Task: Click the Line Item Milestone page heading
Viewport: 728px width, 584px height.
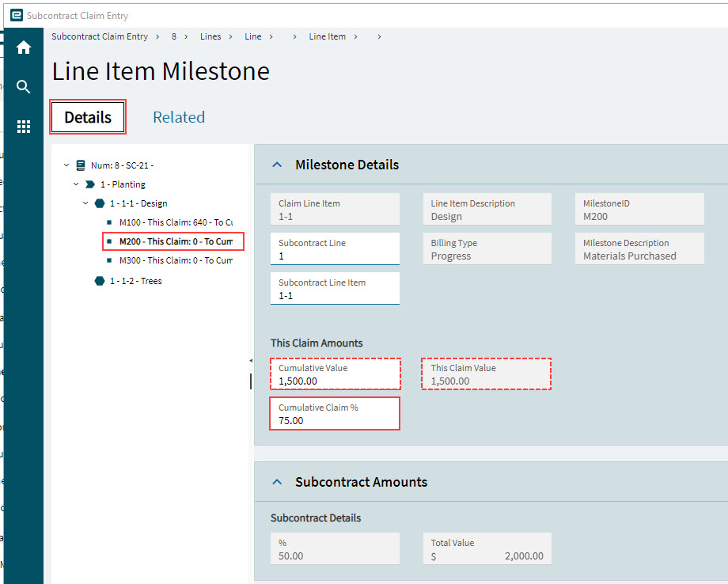Action: 161,71
